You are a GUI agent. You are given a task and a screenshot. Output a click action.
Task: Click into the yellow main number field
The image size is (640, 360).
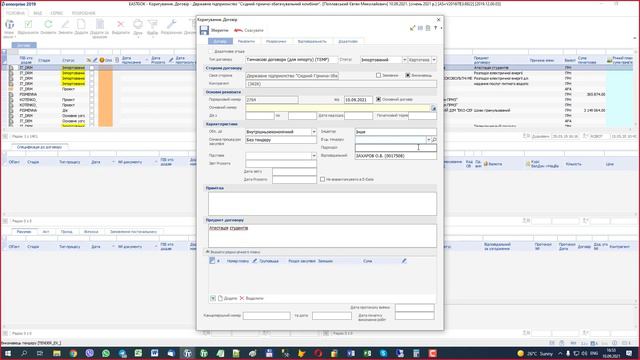pyautogui.click(x=338, y=108)
